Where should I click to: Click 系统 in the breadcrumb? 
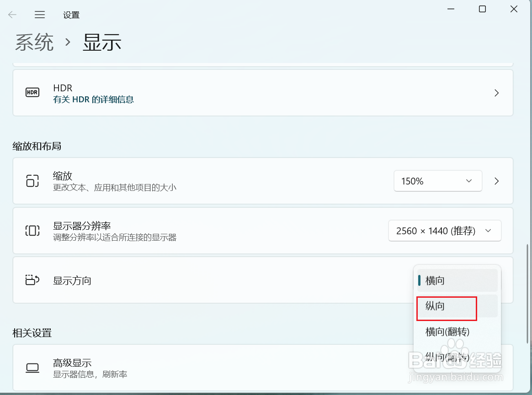[x=34, y=42]
